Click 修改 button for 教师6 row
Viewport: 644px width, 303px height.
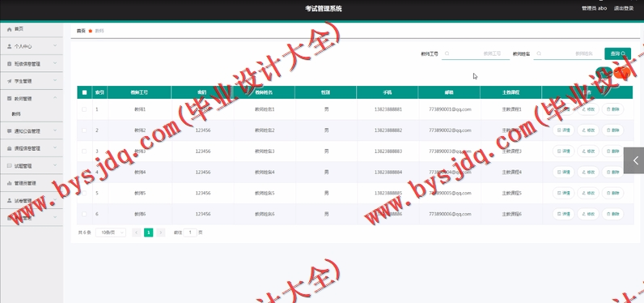588,214
